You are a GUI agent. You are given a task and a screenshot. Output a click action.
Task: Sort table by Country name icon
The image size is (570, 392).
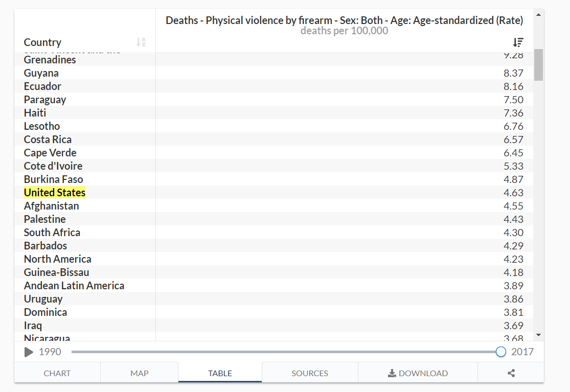(x=141, y=42)
